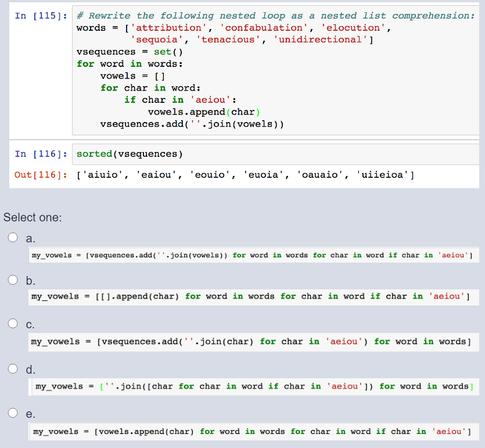Click the code snippet under option a
The height and width of the screenshot is (448, 485).
tap(250, 255)
